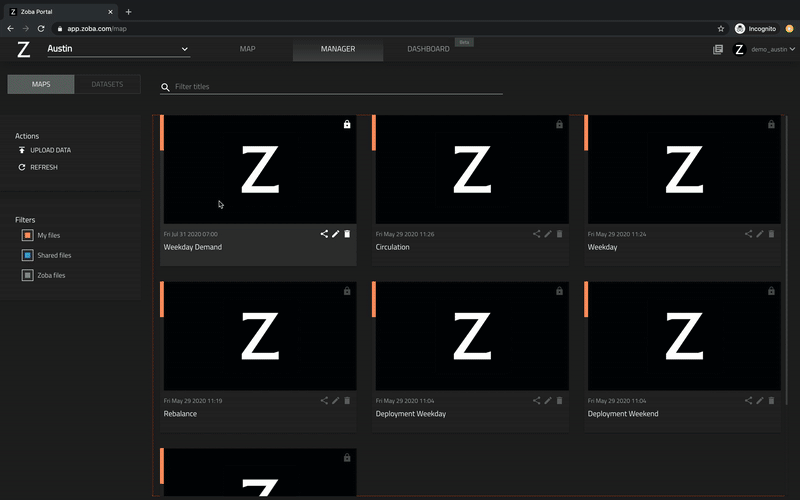
Task: Go back in browser history
Action: pyautogui.click(x=10, y=29)
